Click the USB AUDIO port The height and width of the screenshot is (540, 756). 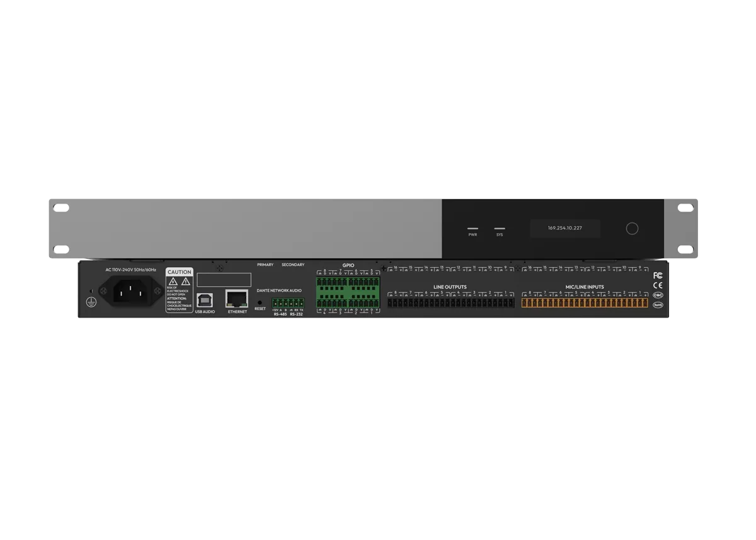(x=205, y=299)
